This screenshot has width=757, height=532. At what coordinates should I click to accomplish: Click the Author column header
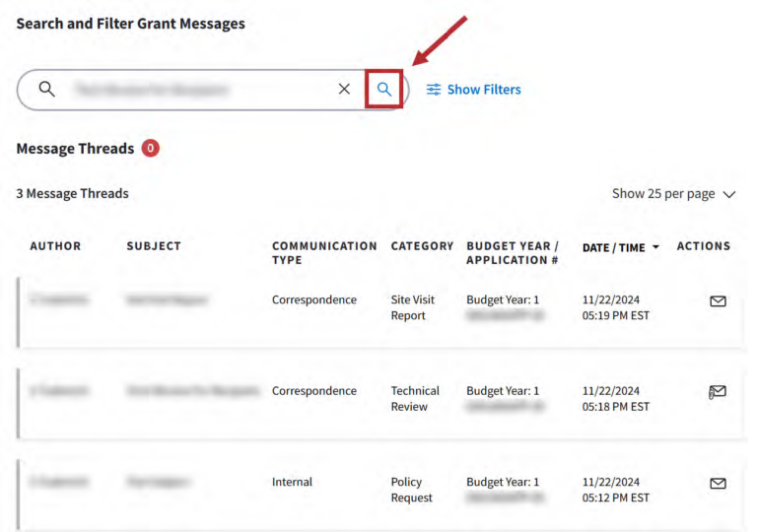coord(55,246)
